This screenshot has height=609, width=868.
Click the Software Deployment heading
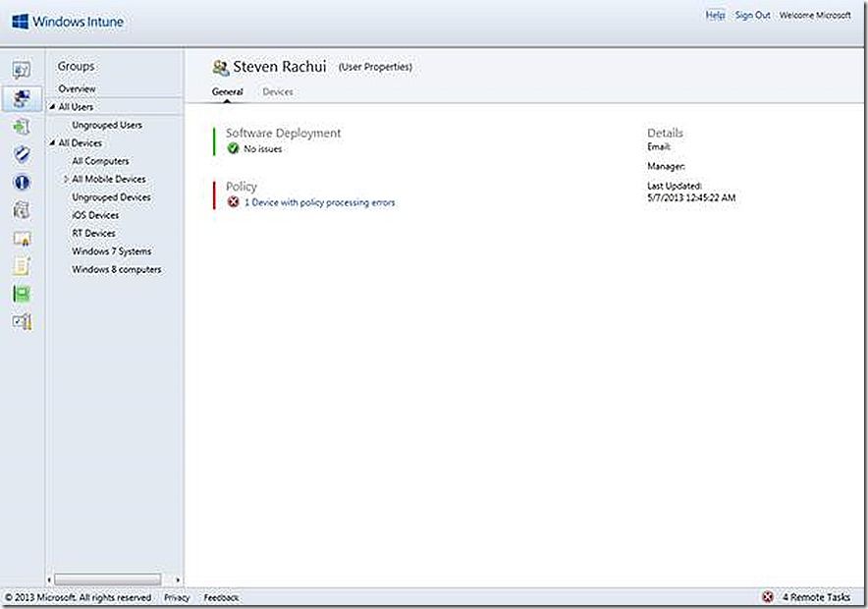[x=284, y=133]
